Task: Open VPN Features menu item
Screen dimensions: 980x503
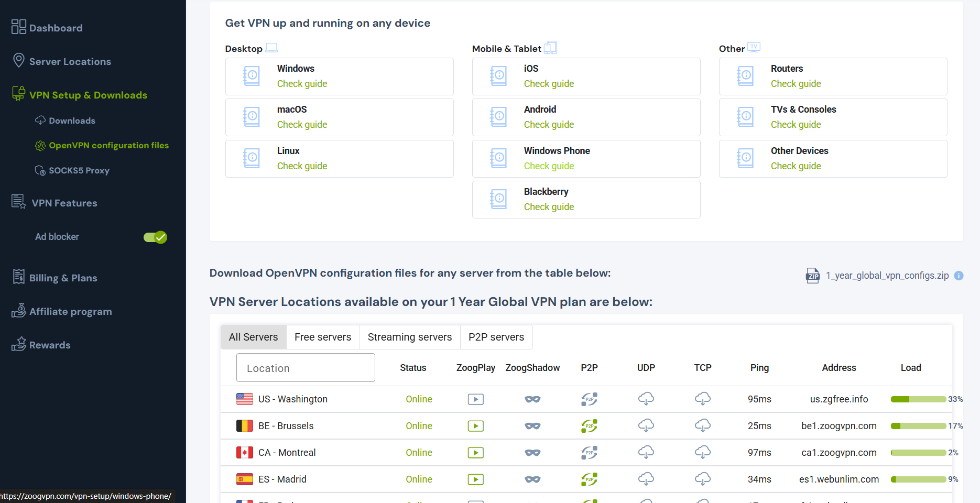Action: click(64, 203)
